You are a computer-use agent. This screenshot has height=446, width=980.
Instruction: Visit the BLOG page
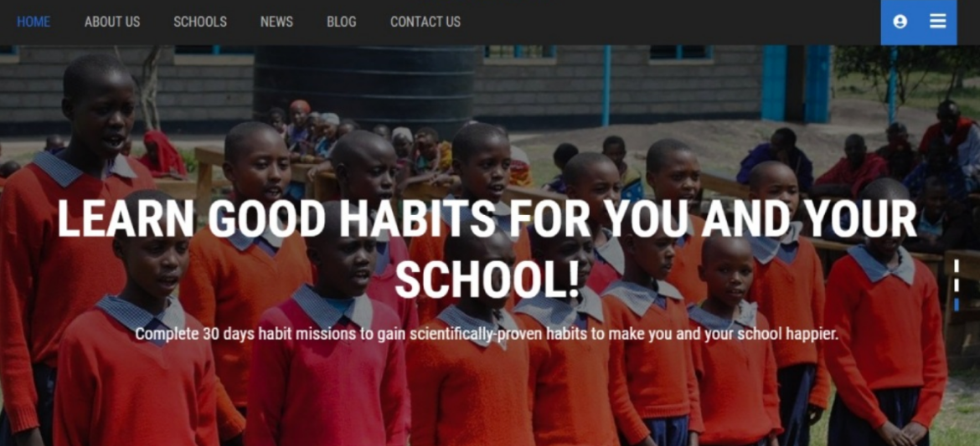341,22
